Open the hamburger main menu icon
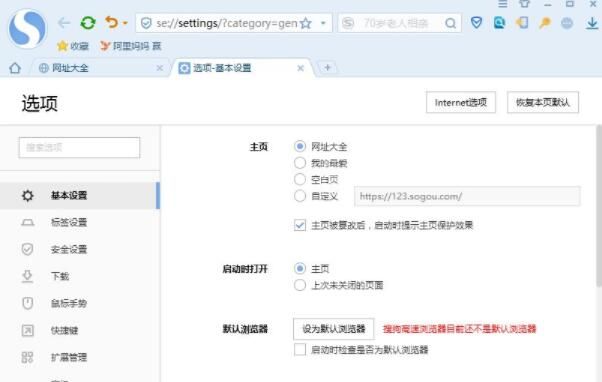This screenshot has height=382, width=602. coord(503,4)
